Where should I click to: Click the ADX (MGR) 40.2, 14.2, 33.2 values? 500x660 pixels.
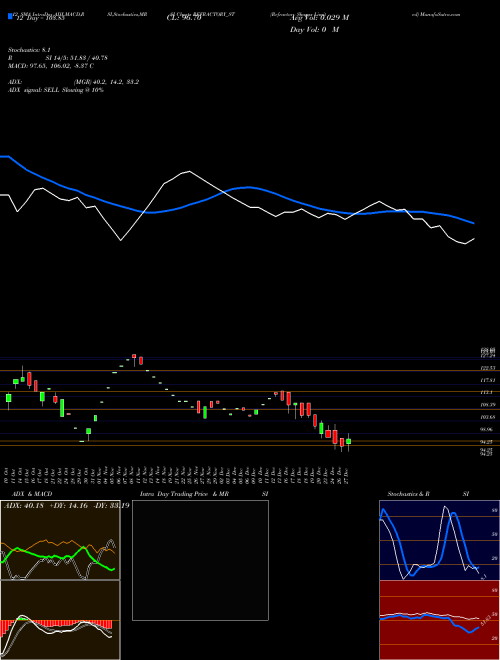[106, 82]
